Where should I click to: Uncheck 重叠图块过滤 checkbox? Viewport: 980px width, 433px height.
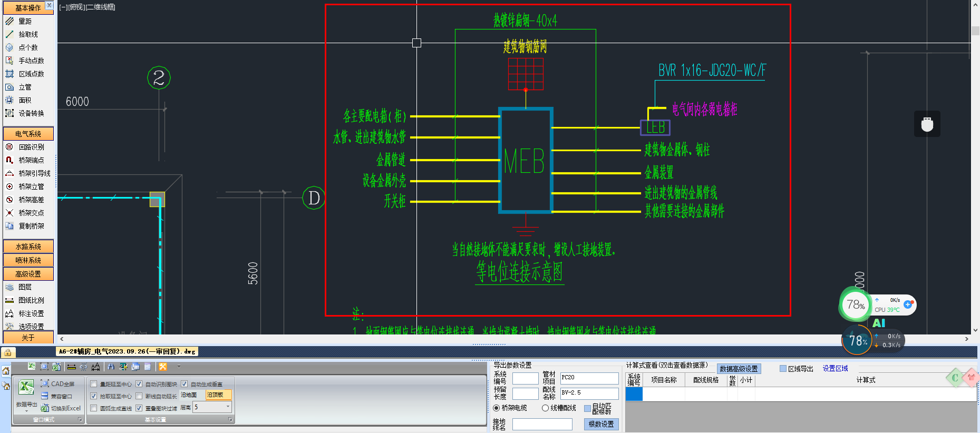[139, 408]
